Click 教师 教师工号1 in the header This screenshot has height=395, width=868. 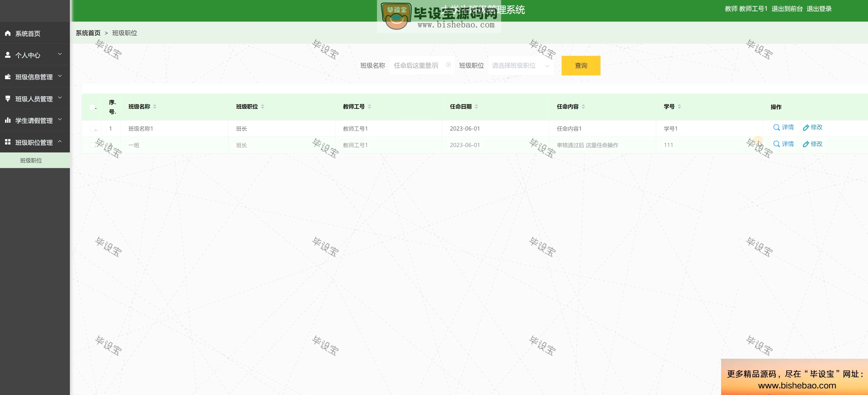point(746,9)
